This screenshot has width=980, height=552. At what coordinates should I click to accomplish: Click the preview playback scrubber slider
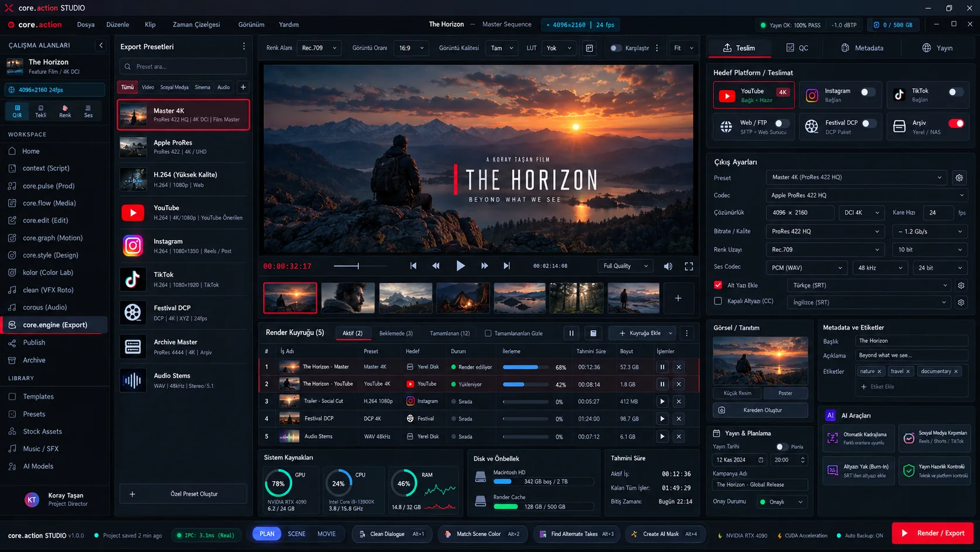tap(360, 266)
